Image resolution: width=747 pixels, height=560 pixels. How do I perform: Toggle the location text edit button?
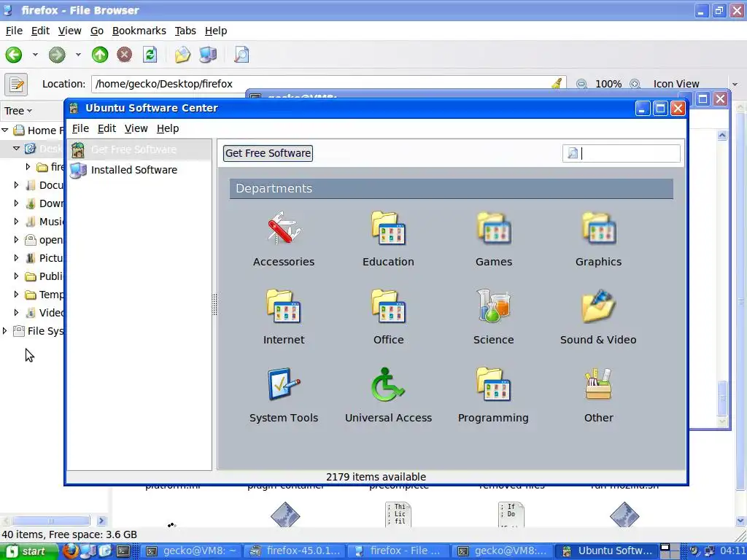pos(16,85)
